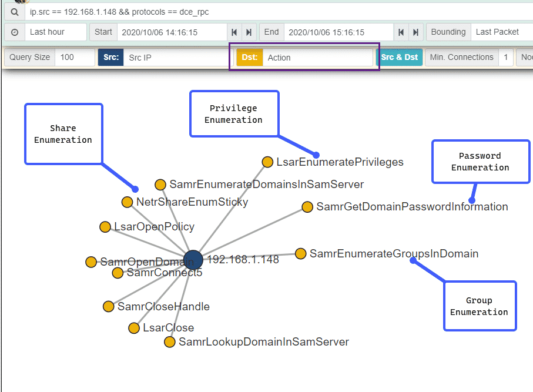This screenshot has height=392, width=533.
Task: Click the blue Src: label button
Action: click(110, 58)
